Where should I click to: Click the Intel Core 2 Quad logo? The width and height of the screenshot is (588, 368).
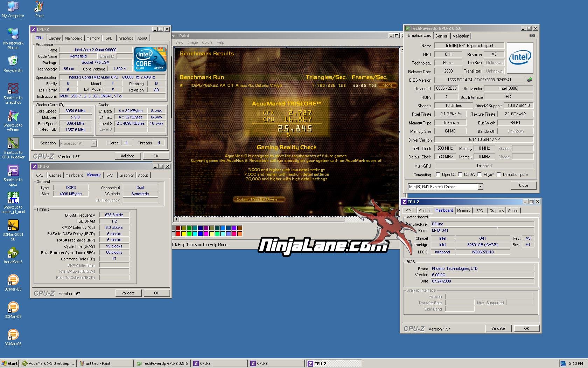point(150,59)
